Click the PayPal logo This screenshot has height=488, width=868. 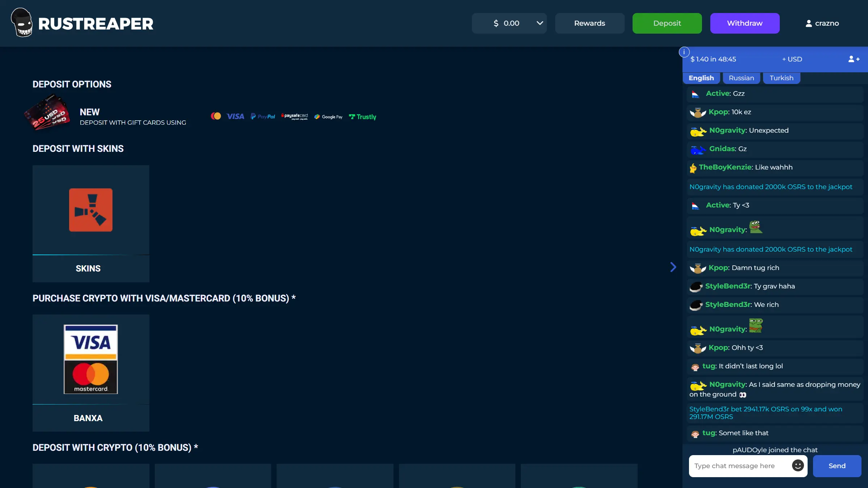pyautogui.click(x=263, y=116)
